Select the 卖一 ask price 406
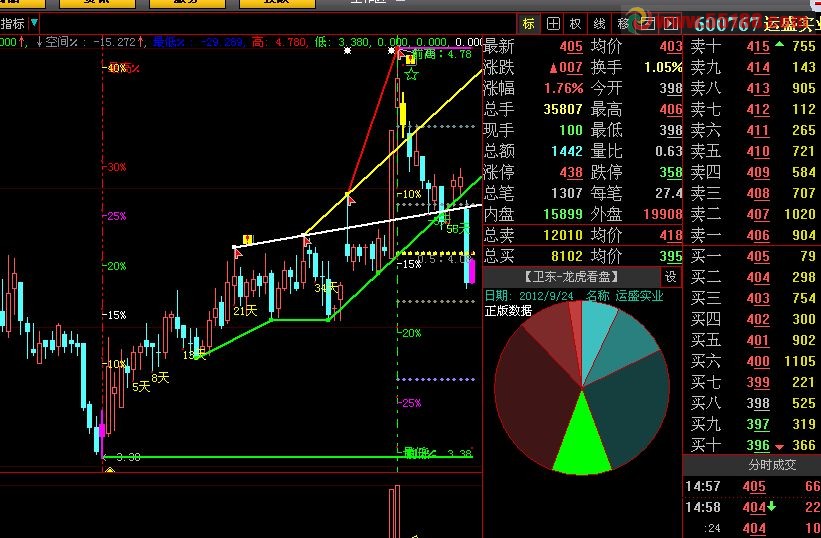The image size is (821, 538). click(x=758, y=236)
